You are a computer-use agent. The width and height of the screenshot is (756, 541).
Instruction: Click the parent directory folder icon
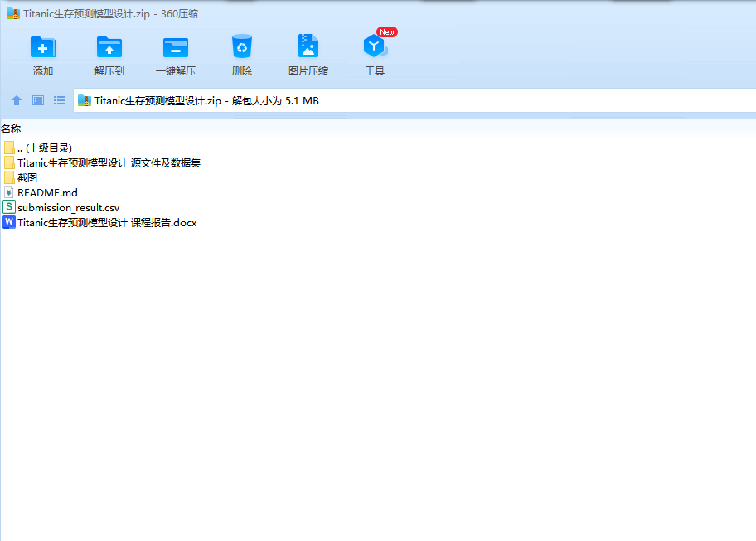click(x=9, y=147)
